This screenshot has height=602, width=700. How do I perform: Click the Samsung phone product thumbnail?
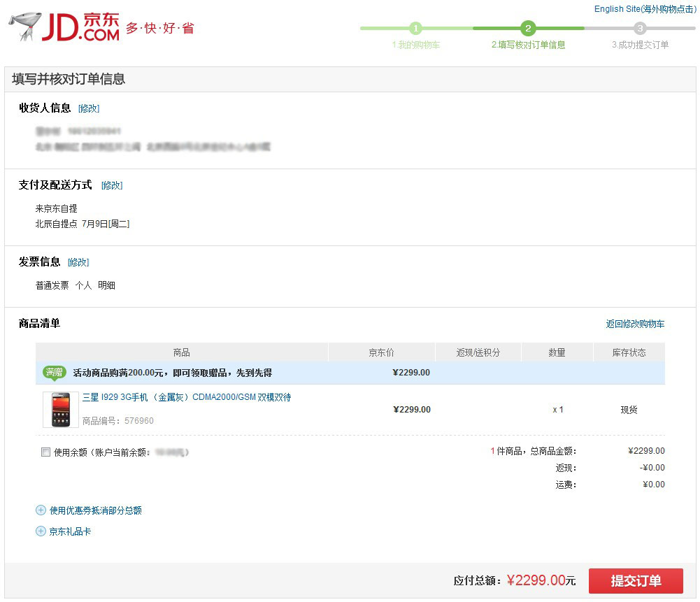[x=61, y=410]
